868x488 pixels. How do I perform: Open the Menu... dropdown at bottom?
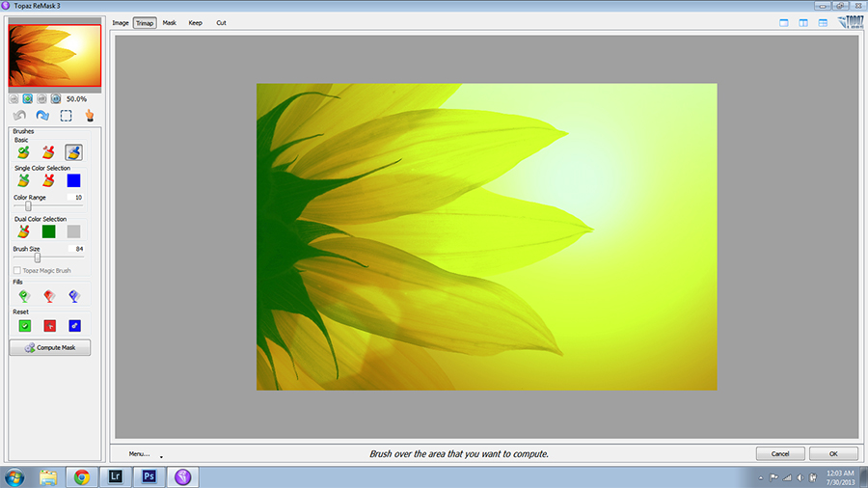(139, 453)
